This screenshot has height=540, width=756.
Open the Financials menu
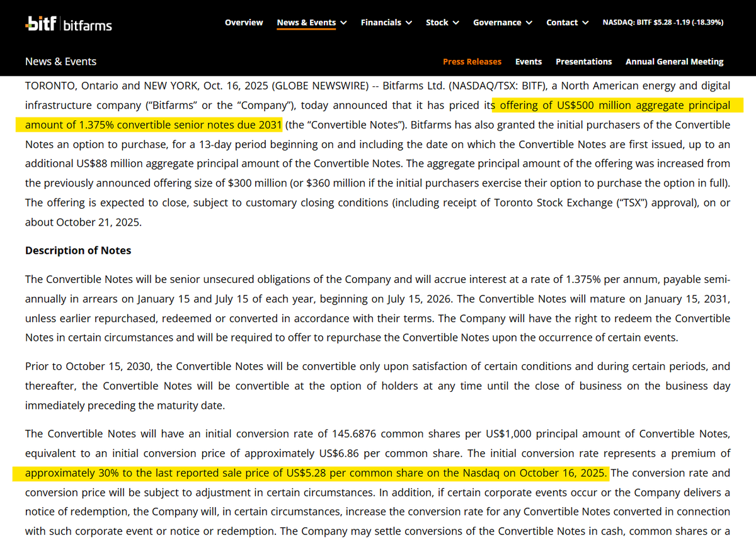point(381,23)
